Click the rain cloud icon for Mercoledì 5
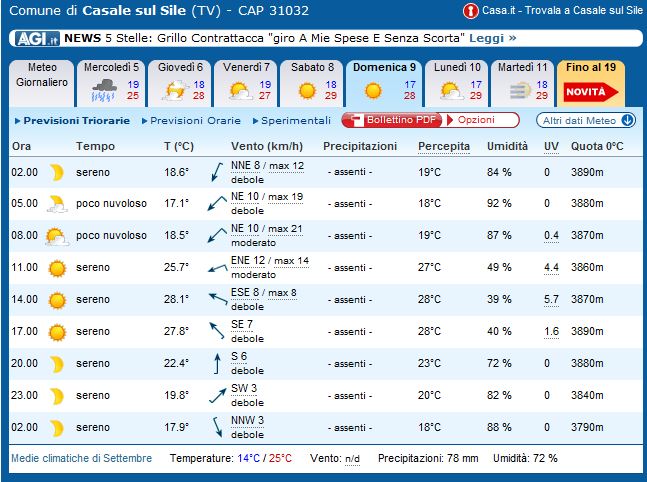 [x=103, y=90]
